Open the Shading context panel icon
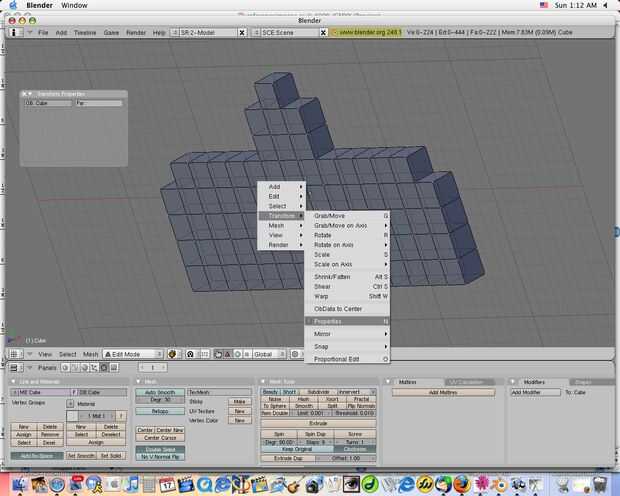 [x=85, y=368]
